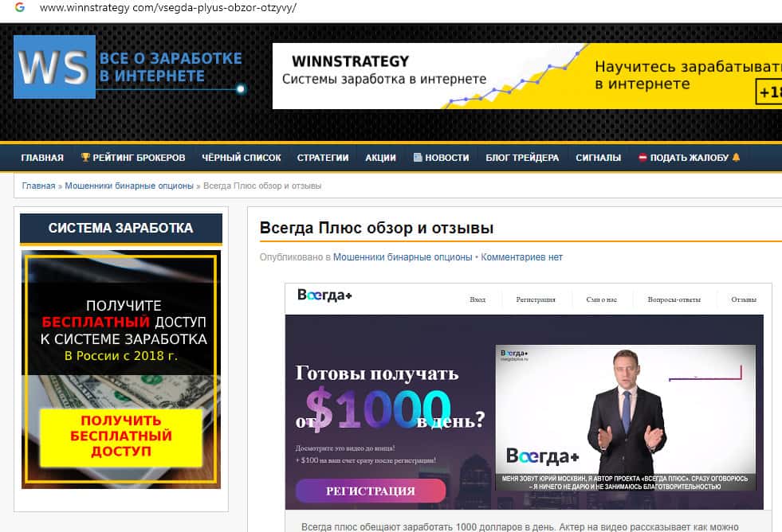Screen dimensions: 782x532
Task: Click the Всегда Плюс обзор и отзывы breadcrumb text
Action: pos(262,186)
